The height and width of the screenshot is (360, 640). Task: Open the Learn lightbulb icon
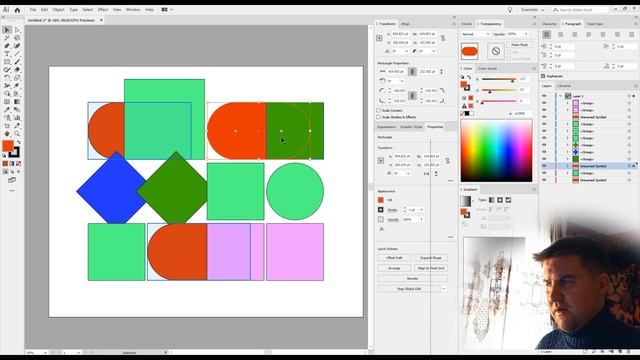[510, 10]
